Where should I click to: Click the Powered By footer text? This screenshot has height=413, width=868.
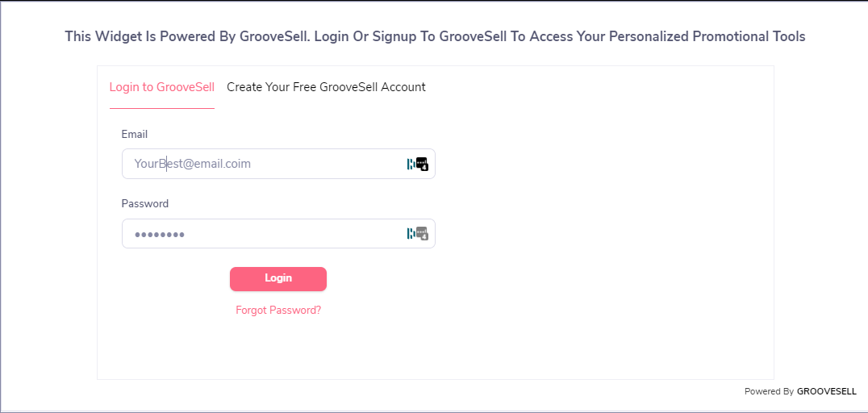769,391
